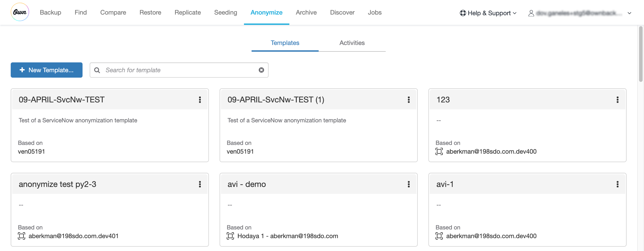Open the Archive section
This screenshot has height=251, width=644.
(x=306, y=12)
